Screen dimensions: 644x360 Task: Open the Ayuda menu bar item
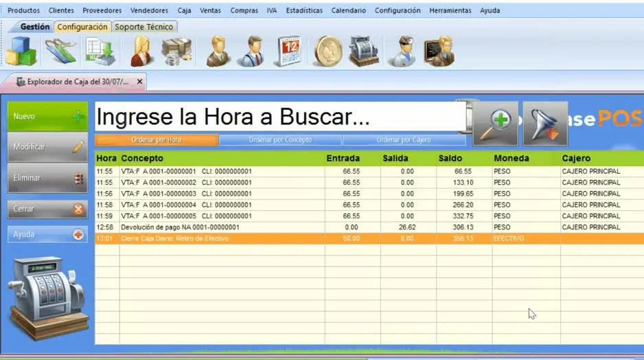[490, 10]
